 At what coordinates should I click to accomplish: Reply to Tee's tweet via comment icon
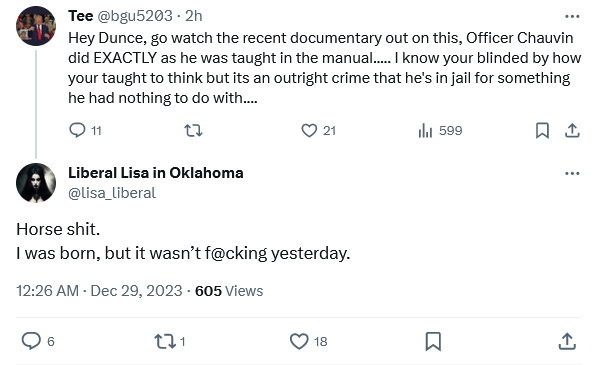click(77, 130)
